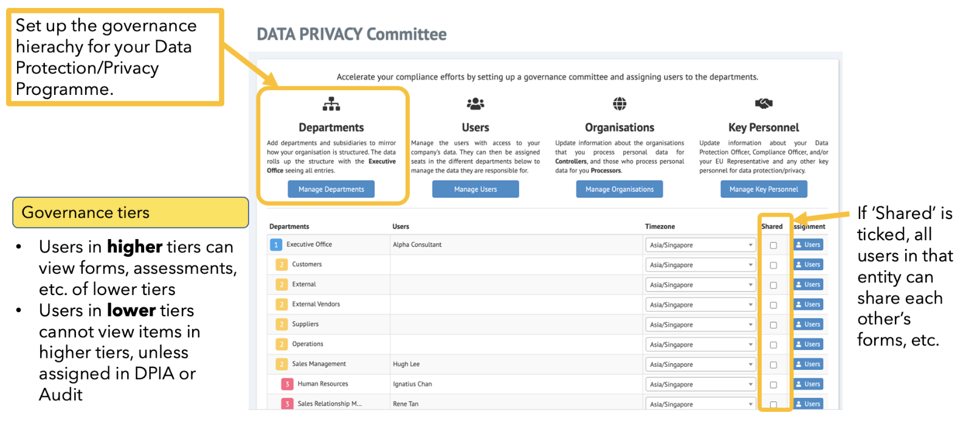Open Manage Departments
This screenshot has width=980, height=421.
[x=331, y=189]
